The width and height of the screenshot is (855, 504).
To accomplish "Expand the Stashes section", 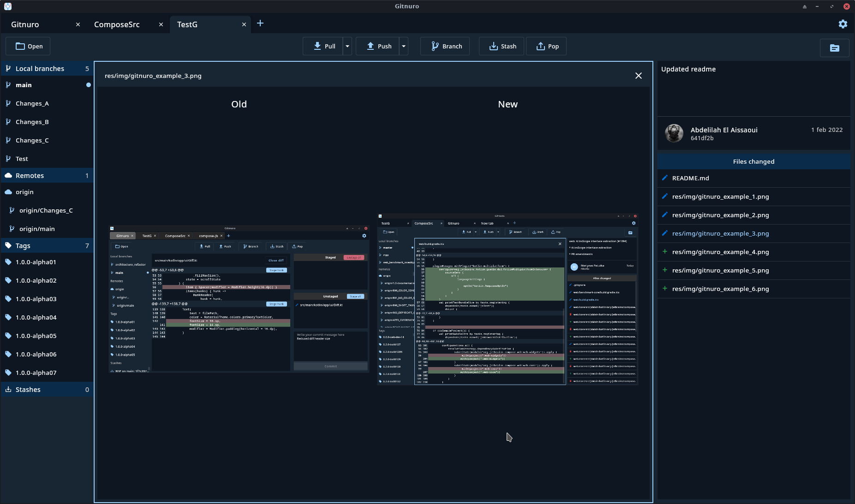I will (47, 390).
